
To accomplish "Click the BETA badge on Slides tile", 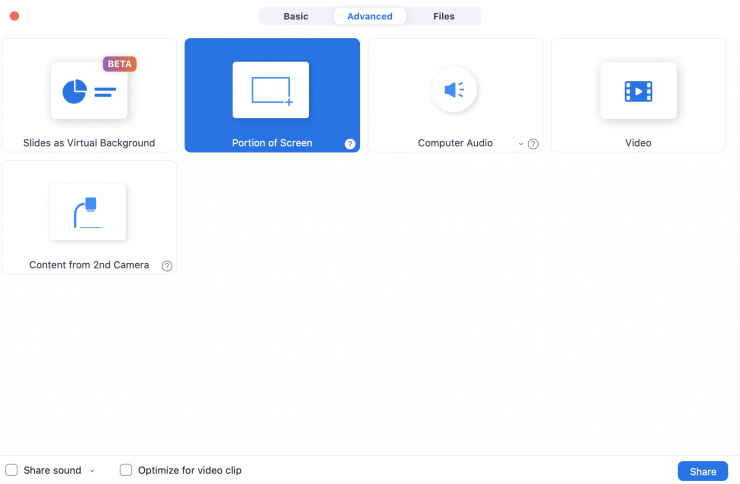I will (119, 64).
